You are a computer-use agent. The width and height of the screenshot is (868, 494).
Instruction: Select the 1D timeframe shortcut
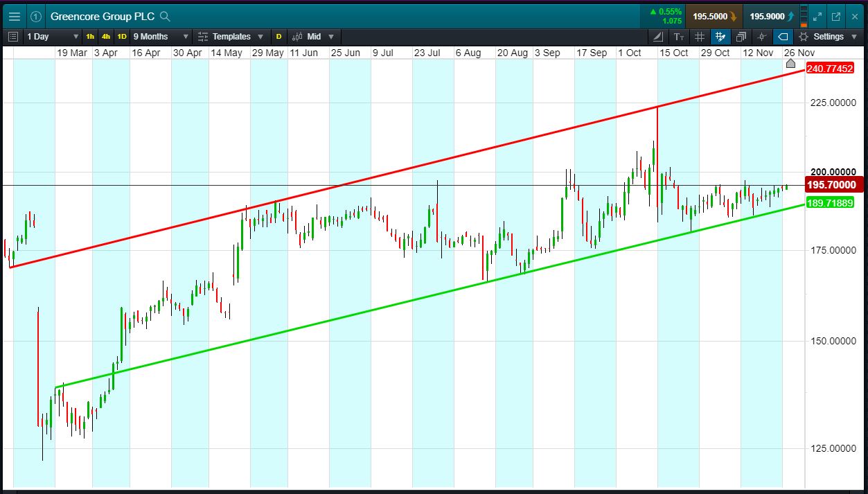122,36
